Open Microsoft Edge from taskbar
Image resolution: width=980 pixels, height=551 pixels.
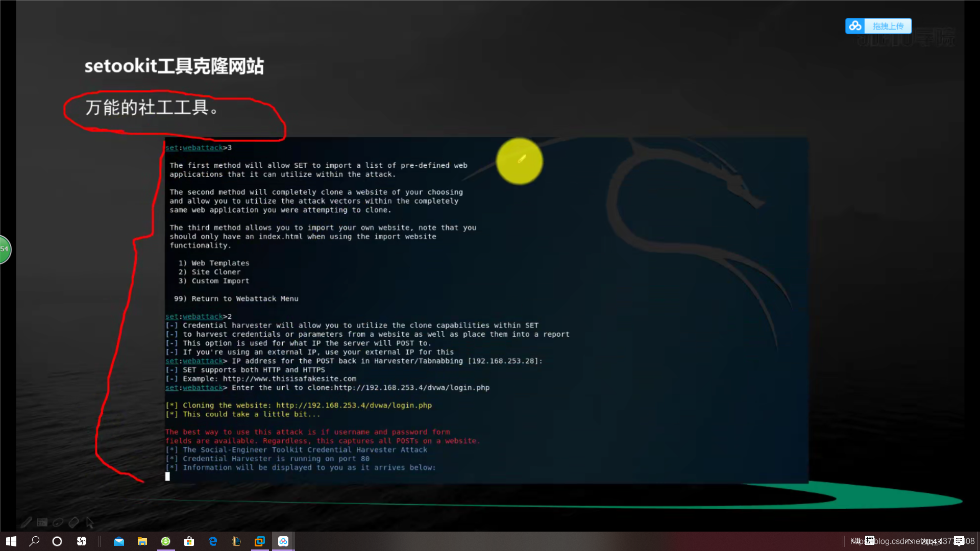click(x=213, y=541)
